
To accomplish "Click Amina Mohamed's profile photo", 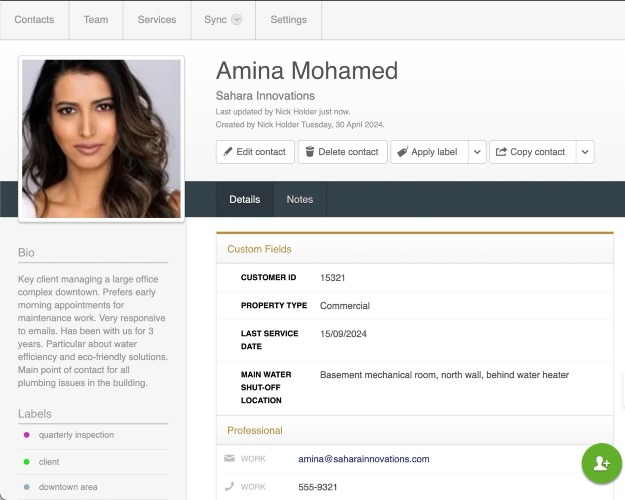I will click(x=101, y=139).
